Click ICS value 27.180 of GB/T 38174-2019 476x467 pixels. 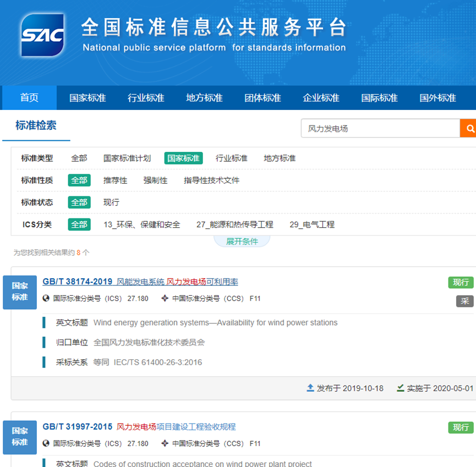pyautogui.click(x=138, y=299)
